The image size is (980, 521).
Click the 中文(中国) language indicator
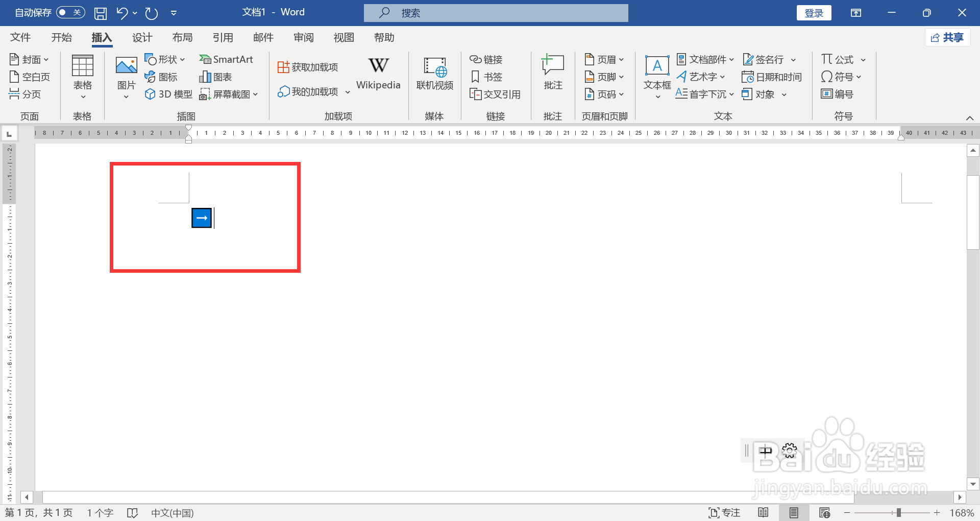tap(173, 513)
